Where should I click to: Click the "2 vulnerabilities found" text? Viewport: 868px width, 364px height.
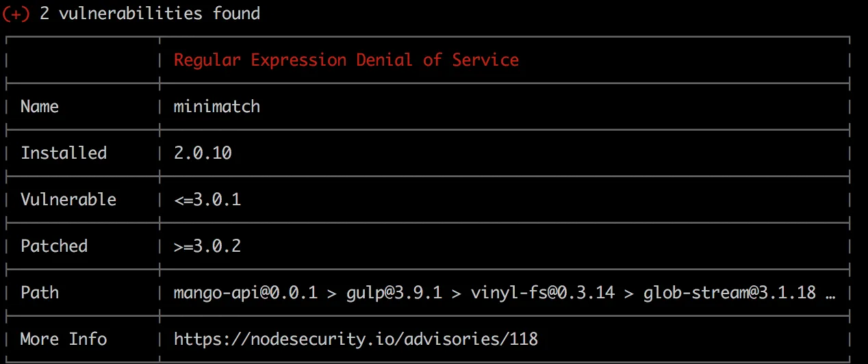(x=149, y=14)
